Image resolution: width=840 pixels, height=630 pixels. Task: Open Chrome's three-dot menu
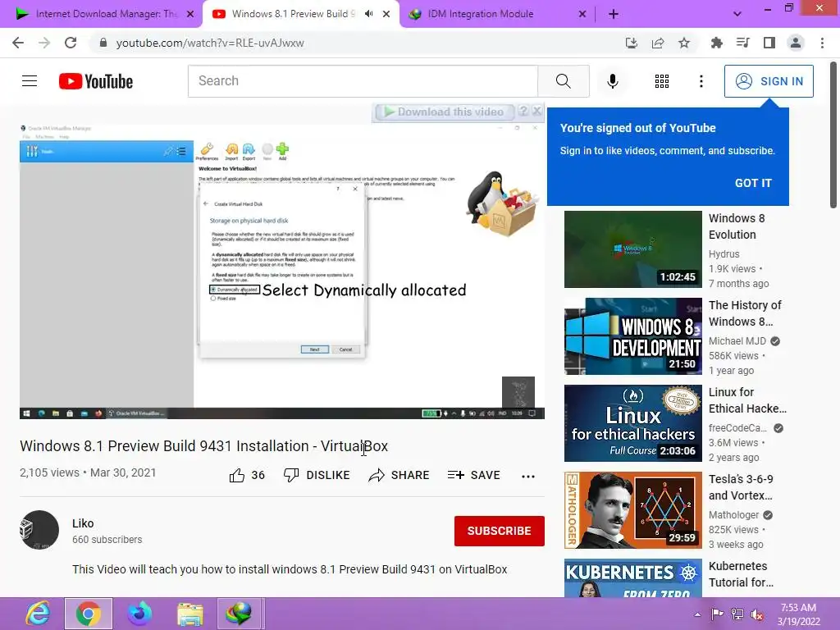tap(822, 43)
